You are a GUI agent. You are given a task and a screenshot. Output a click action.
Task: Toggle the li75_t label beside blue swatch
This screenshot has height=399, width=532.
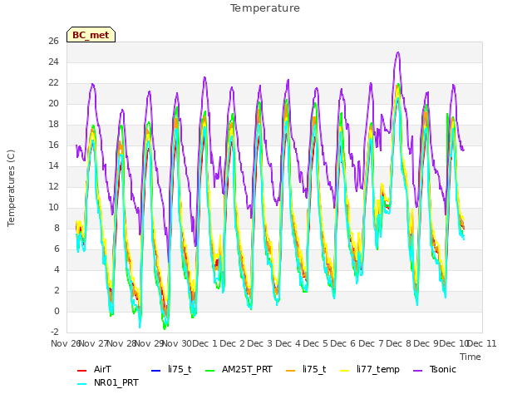pyautogui.click(x=180, y=369)
